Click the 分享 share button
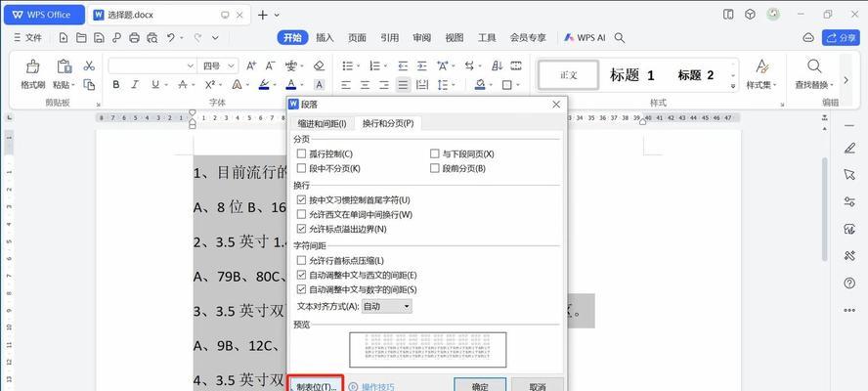The image size is (868, 391). tap(840, 38)
